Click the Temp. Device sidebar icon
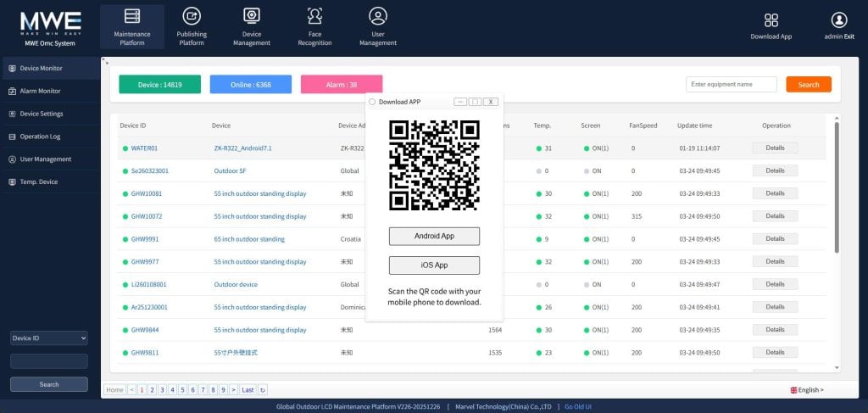 click(12, 181)
